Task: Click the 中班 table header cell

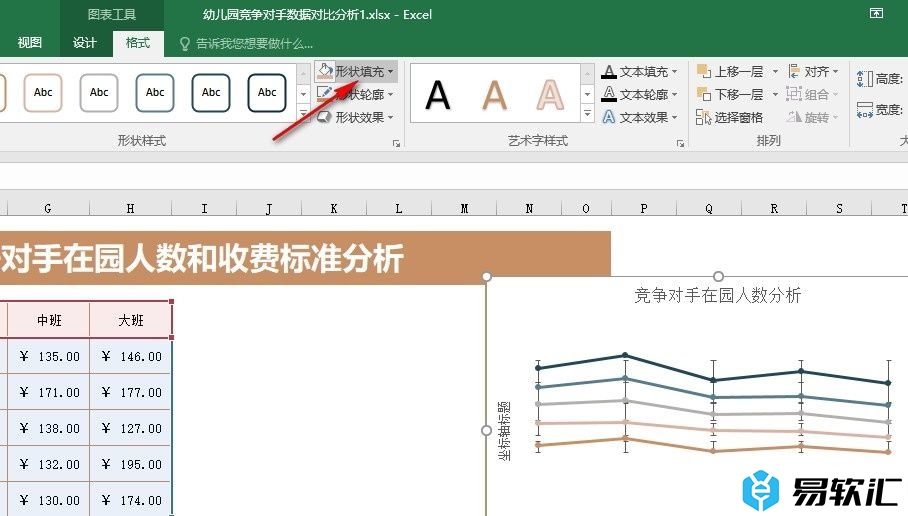Action: 49,320
